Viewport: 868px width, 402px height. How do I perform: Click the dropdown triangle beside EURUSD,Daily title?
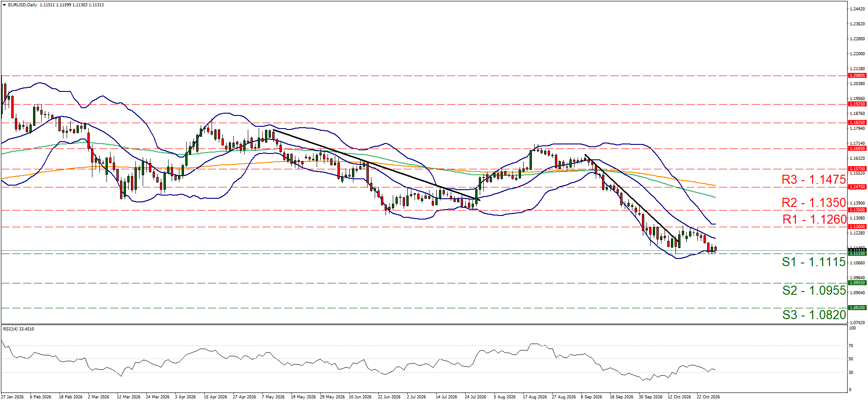[x=4, y=5]
